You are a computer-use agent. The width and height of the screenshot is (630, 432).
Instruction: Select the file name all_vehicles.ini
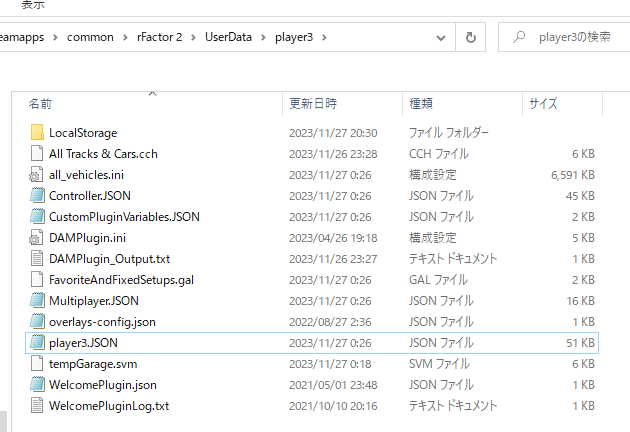point(86,174)
